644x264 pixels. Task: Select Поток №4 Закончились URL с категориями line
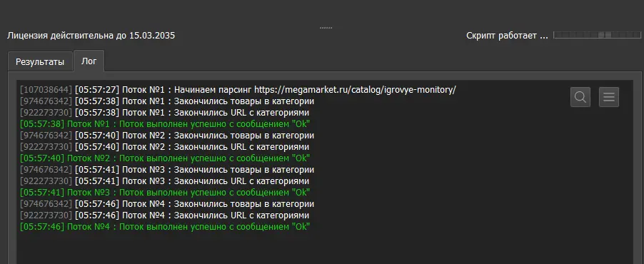164,215
